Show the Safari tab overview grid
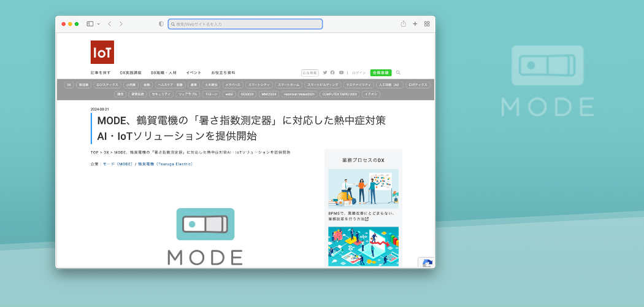This screenshot has width=644, height=307. pyautogui.click(x=427, y=24)
